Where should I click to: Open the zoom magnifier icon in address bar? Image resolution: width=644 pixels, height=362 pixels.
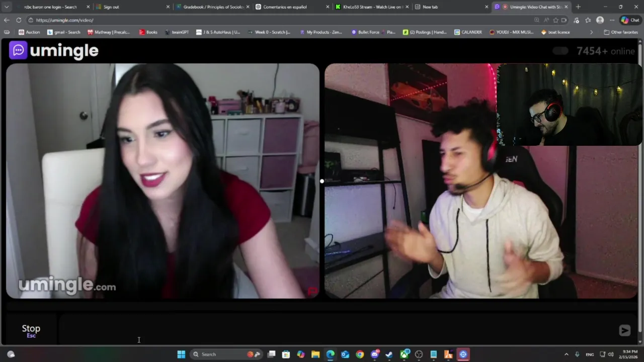click(x=536, y=20)
